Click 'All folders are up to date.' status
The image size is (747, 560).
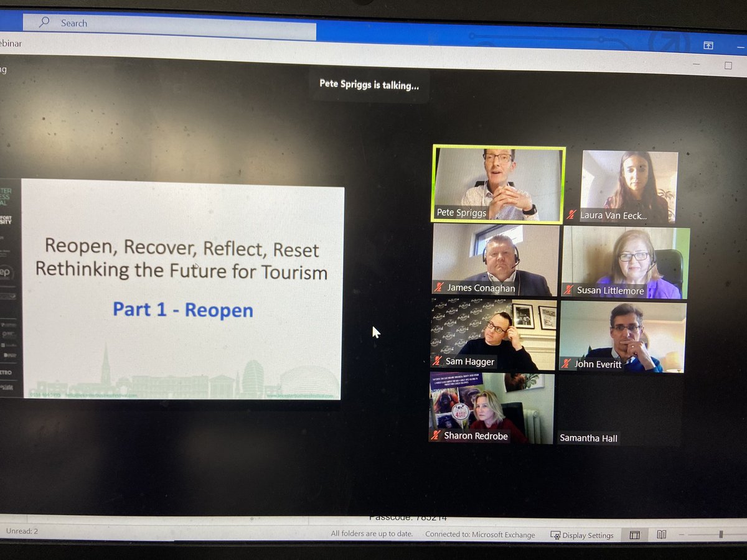[x=372, y=534]
